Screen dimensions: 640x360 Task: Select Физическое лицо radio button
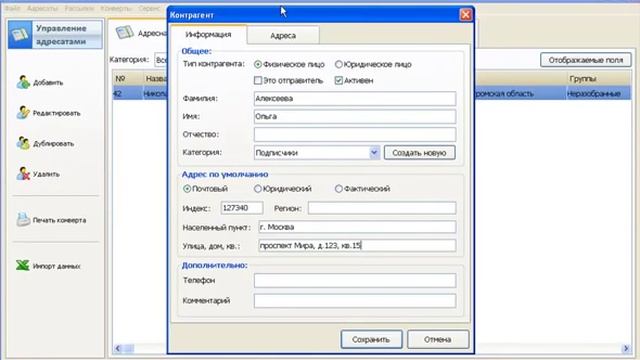258,64
